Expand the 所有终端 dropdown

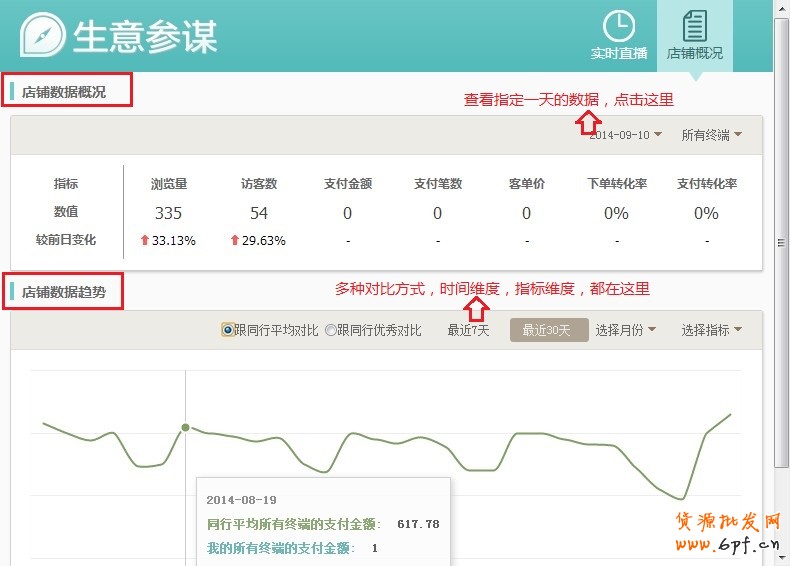(711, 135)
